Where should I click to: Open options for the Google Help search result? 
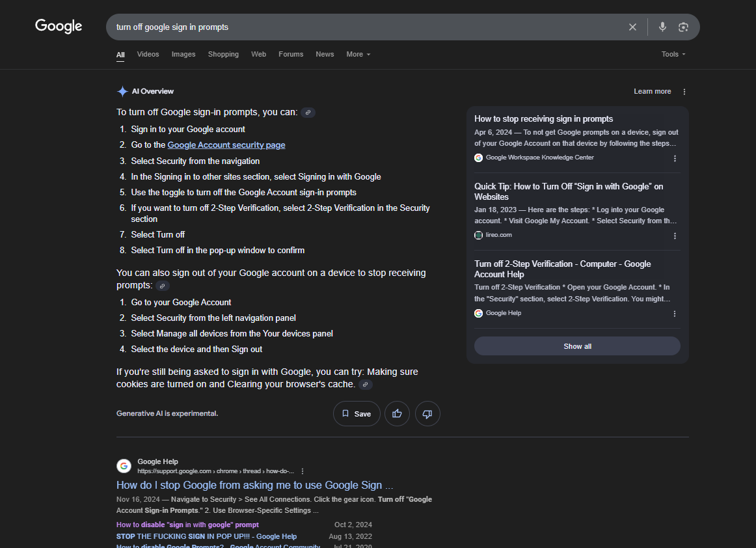coord(303,471)
